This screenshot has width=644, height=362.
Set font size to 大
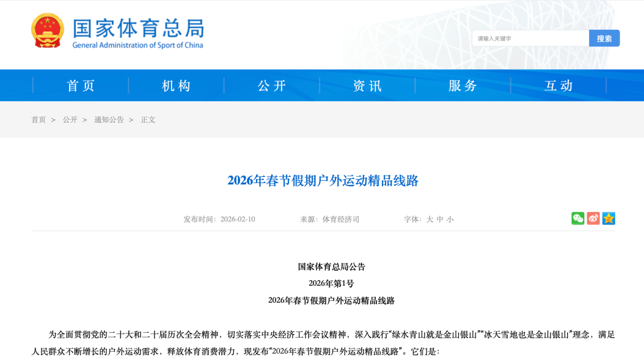click(x=430, y=219)
